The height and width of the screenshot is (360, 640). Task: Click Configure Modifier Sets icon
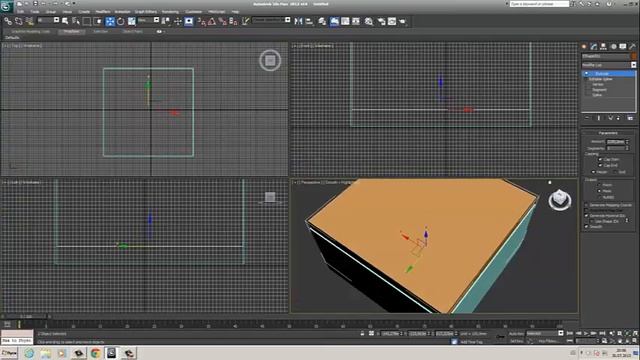click(630, 118)
